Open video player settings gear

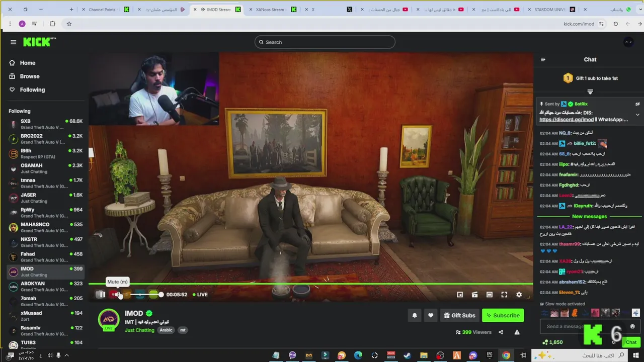(x=519, y=295)
